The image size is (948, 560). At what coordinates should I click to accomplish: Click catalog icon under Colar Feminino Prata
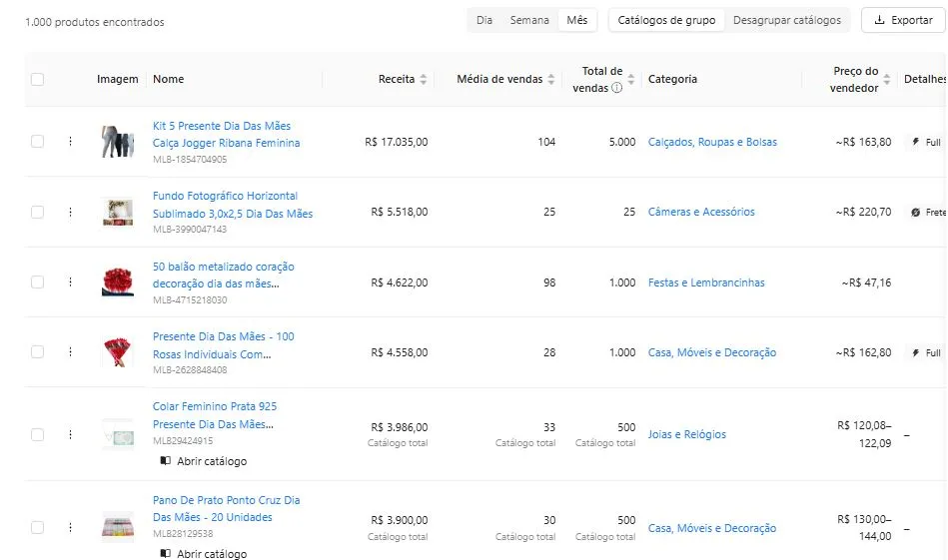(x=166, y=461)
